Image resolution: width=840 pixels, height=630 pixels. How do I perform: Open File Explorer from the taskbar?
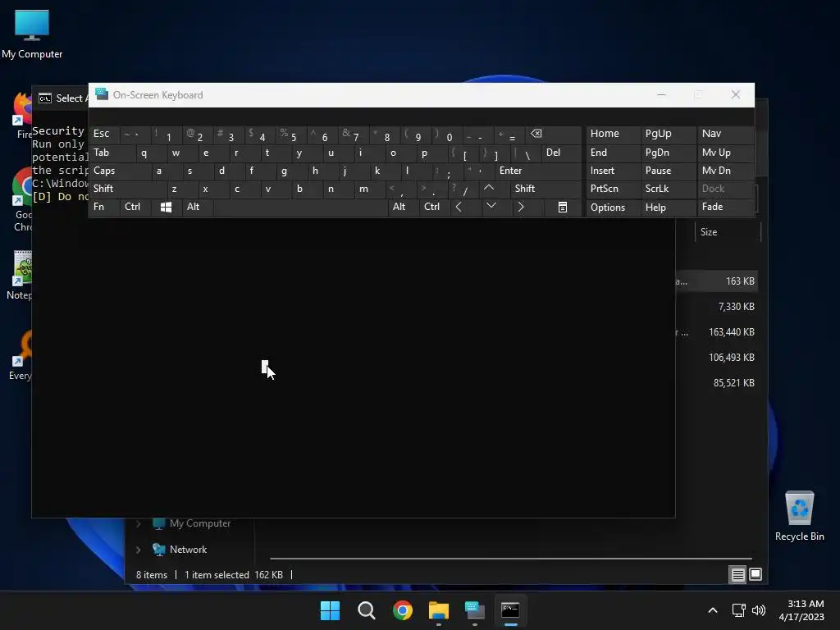(x=439, y=610)
